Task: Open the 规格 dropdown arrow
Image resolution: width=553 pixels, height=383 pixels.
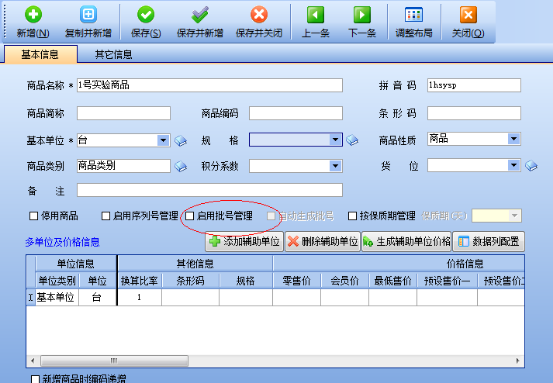Action: [335, 140]
